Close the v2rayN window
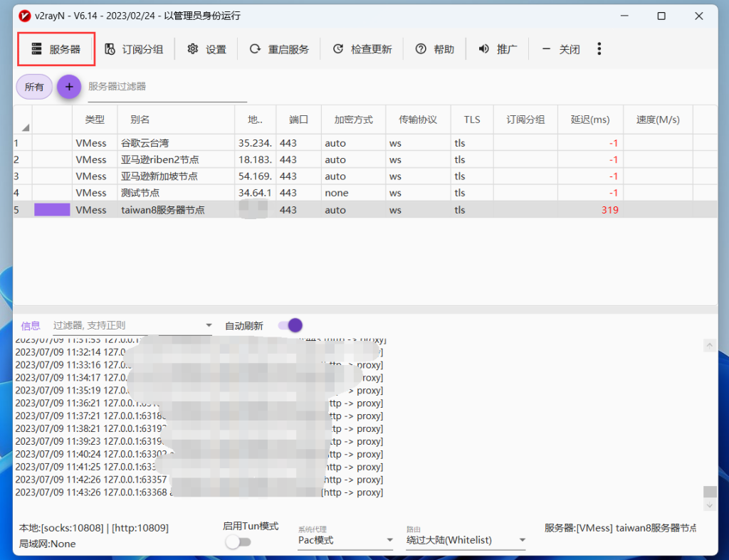This screenshot has width=729, height=560. point(698,16)
